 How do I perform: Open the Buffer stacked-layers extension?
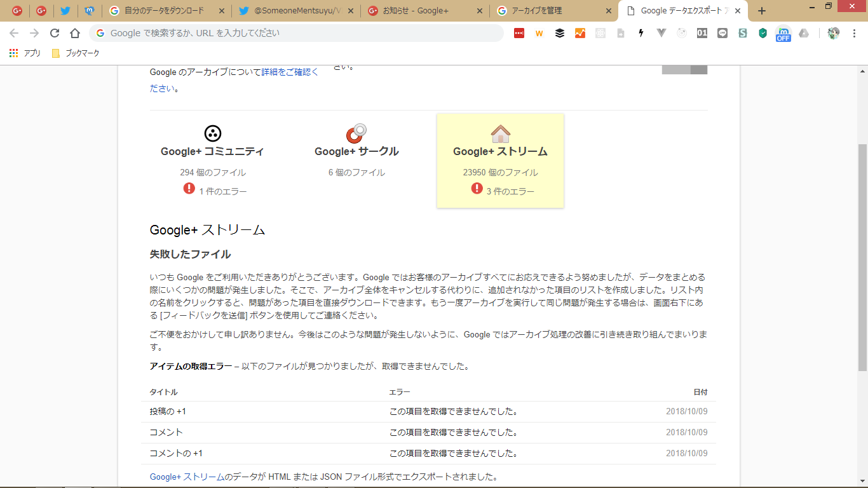[x=559, y=34]
